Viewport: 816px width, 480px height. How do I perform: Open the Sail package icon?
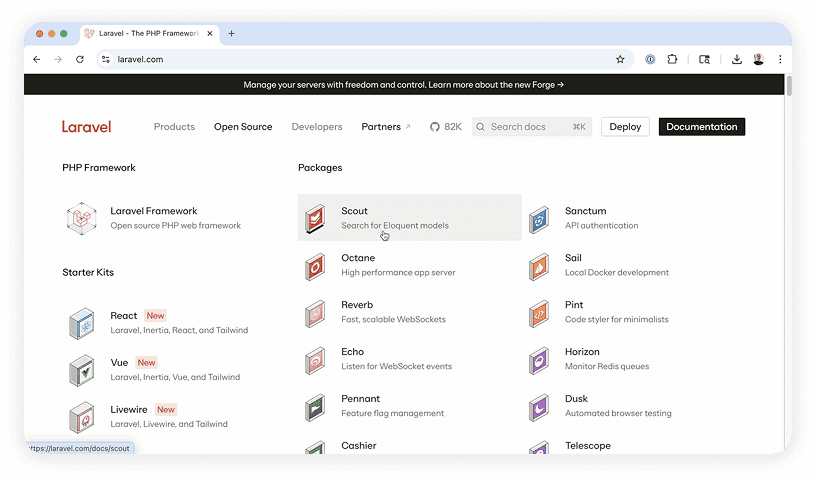(x=539, y=266)
